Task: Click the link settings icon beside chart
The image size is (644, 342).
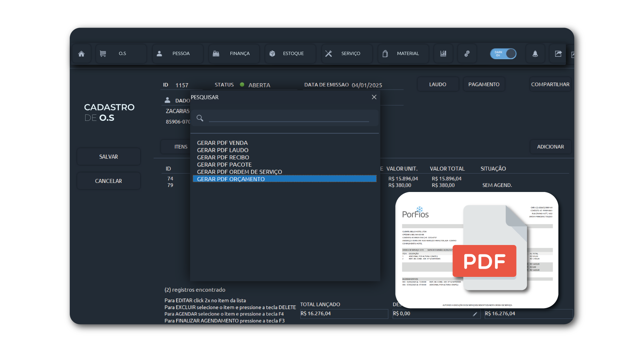Action: (x=467, y=54)
